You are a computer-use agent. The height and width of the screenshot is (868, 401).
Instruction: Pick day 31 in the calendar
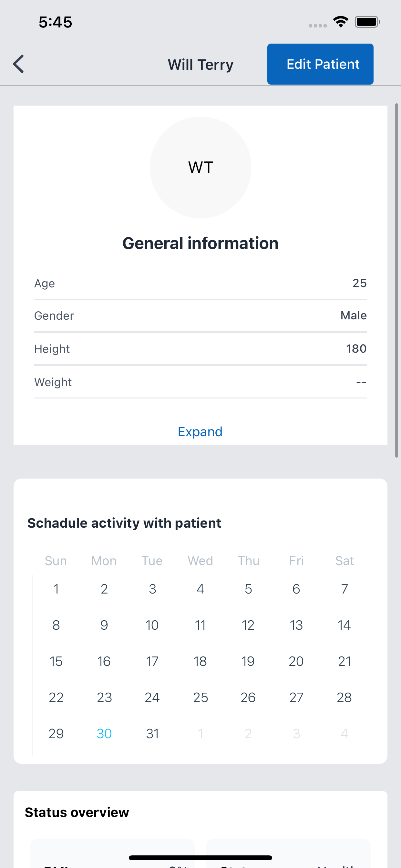point(152,734)
